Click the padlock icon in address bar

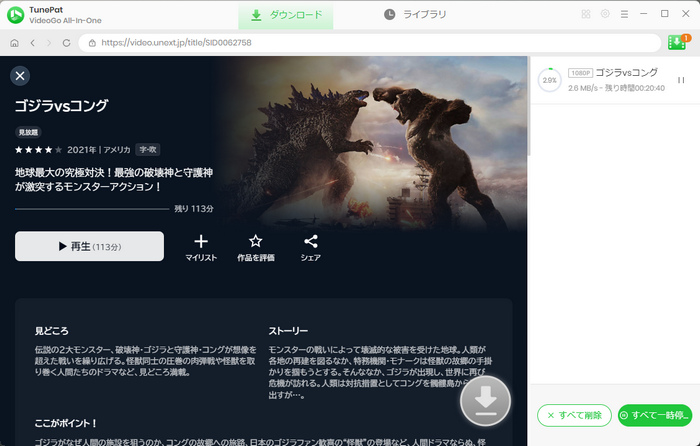coord(92,43)
